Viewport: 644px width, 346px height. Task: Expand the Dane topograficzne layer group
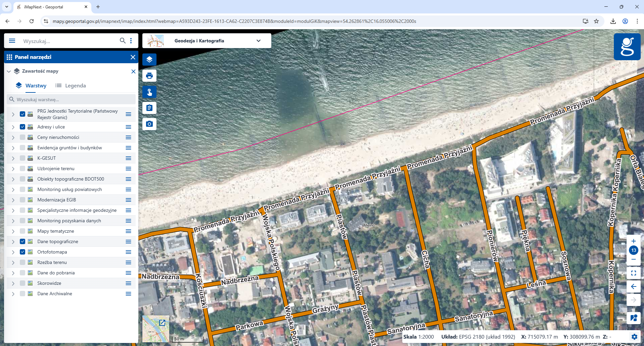tap(13, 242)
